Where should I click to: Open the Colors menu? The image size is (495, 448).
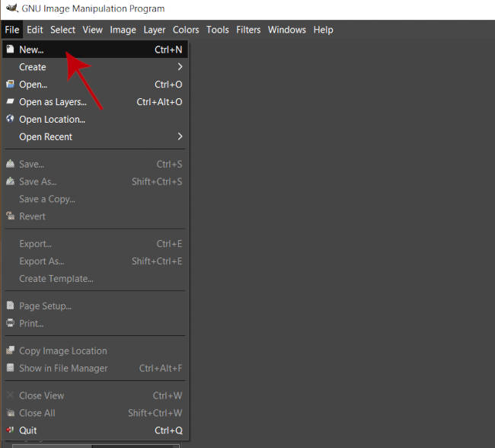coord(186,30)
